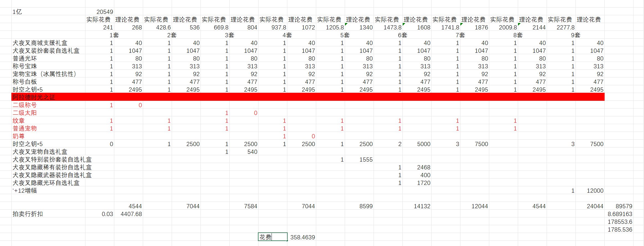Click the 5套 header cell
644x246 pixels.
point(345,35)
